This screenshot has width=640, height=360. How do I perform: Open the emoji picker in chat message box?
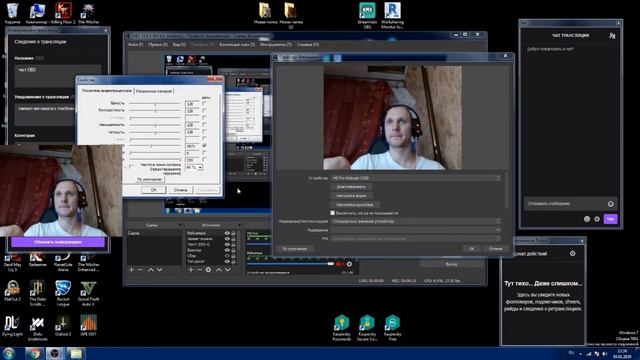611,204
